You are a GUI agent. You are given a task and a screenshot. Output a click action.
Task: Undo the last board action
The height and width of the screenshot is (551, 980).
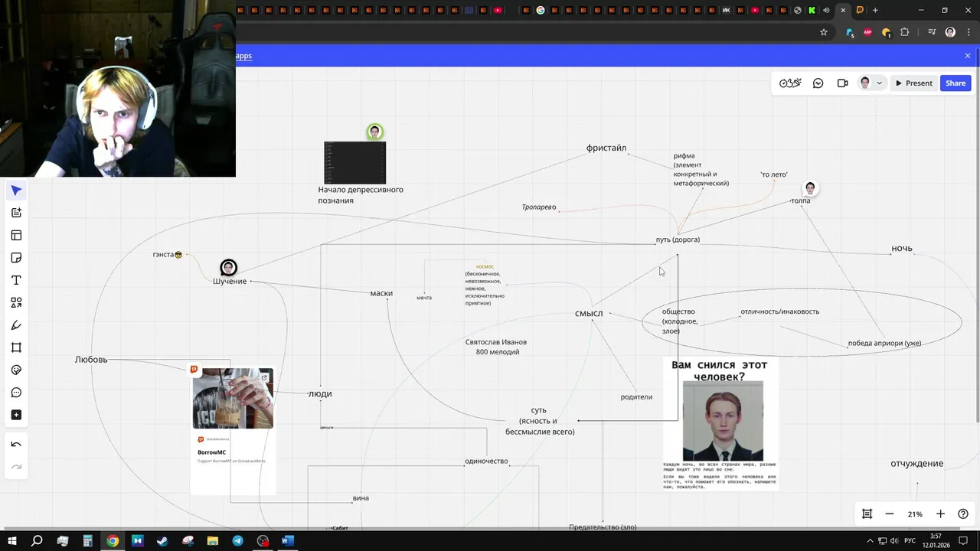16,445
